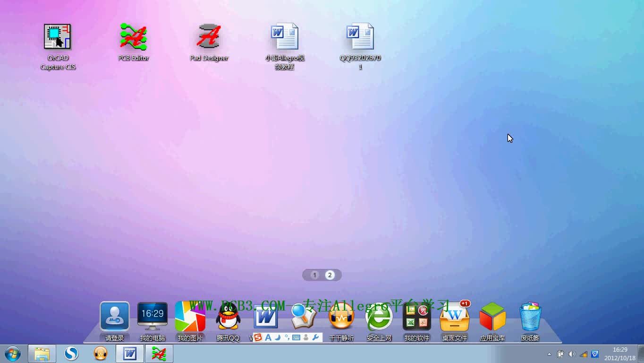The image size is (644, 363).
Task: Click the Show desktop strip at taskbar end
Action: (x=641, y=354)
